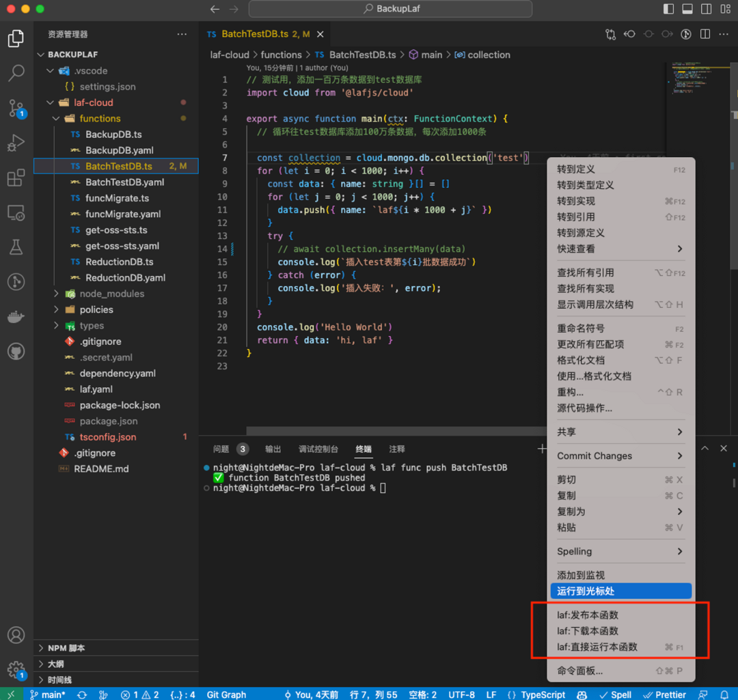Expand the policies folder
The height and width of the screenshot is (700, 738).
click(x=56, y=309)
